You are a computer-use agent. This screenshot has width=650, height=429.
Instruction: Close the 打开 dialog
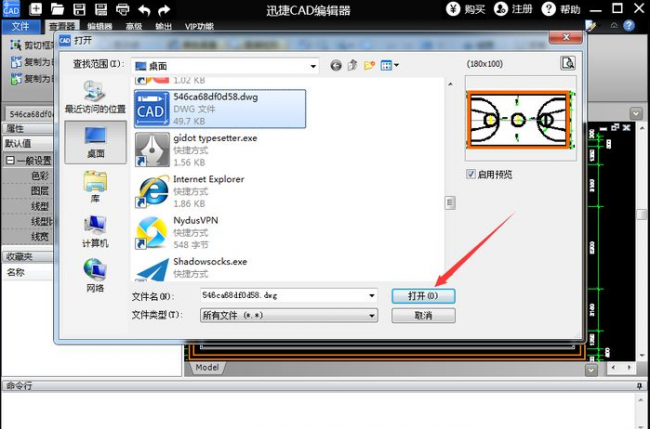tap(566, 38)
